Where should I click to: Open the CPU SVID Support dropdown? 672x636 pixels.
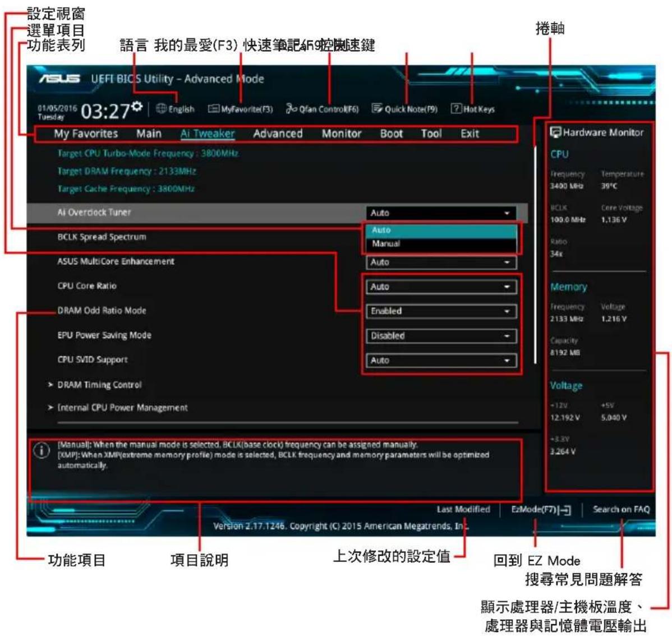441,361
